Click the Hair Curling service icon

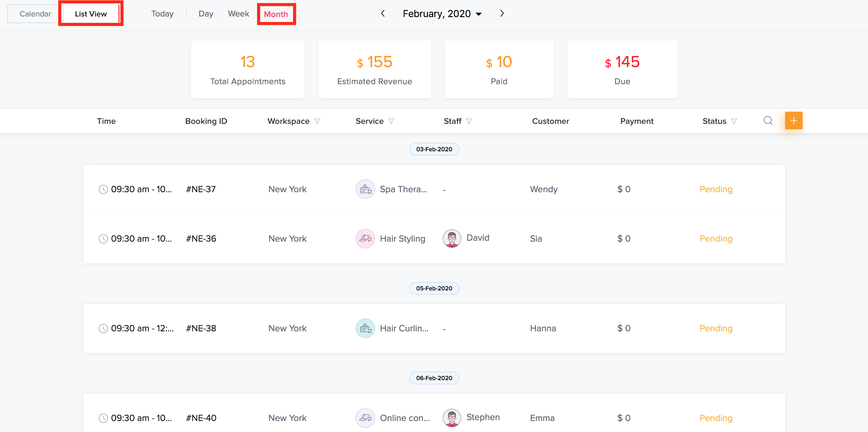[x=365, y=328]
